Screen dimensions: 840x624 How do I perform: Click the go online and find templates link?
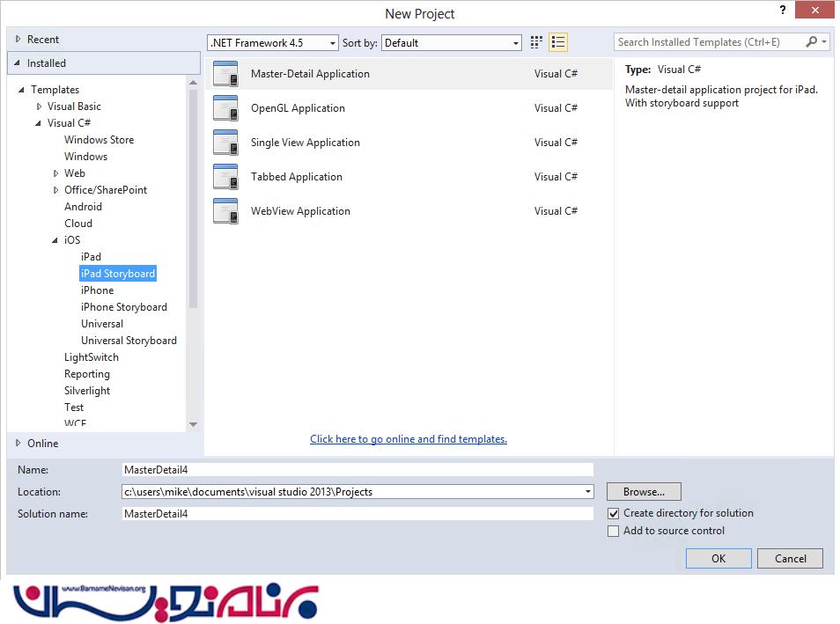tap(409, 439)
